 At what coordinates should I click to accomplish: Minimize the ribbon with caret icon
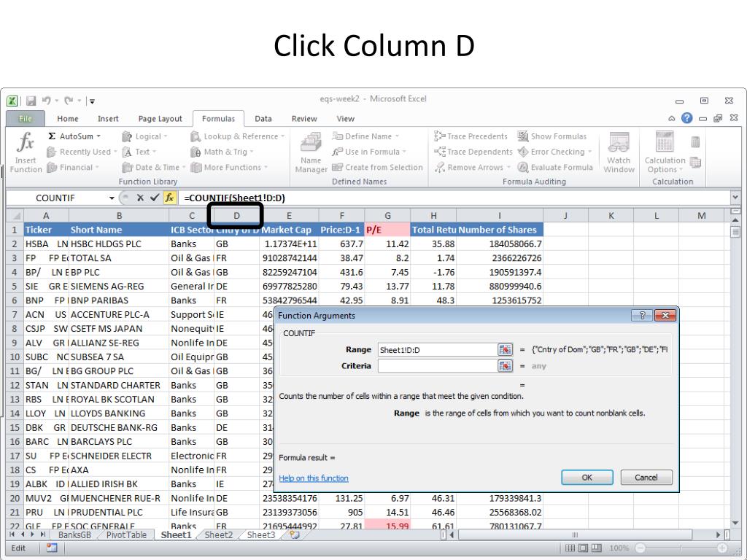coord(672,119)
